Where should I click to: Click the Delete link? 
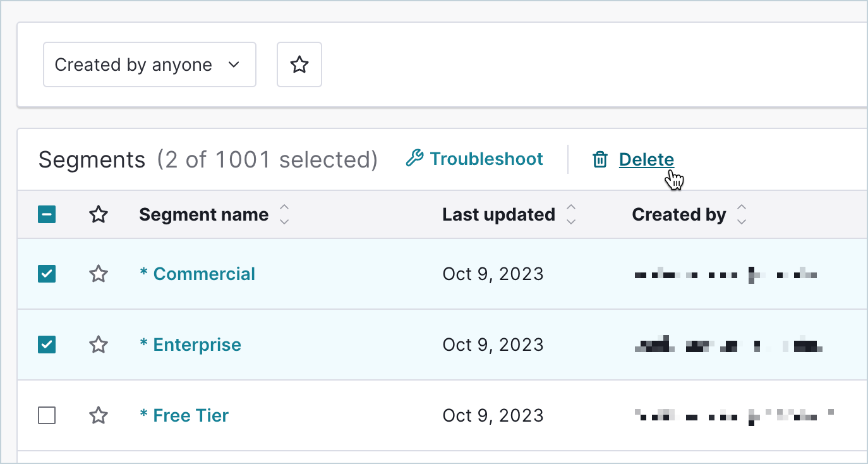[646, 159]
